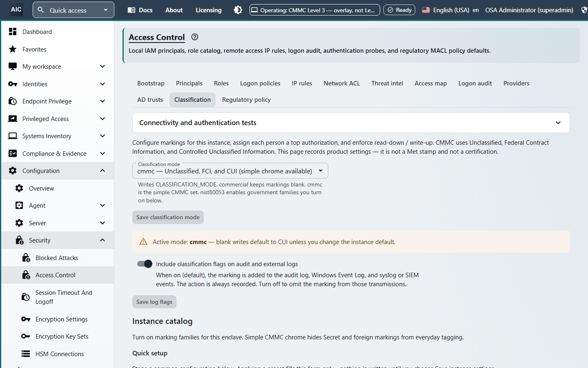This screenshot has width=588, height=368.
Task: Expand the Compliance & Evidence chevron
Action: click(x=102, y=153)
